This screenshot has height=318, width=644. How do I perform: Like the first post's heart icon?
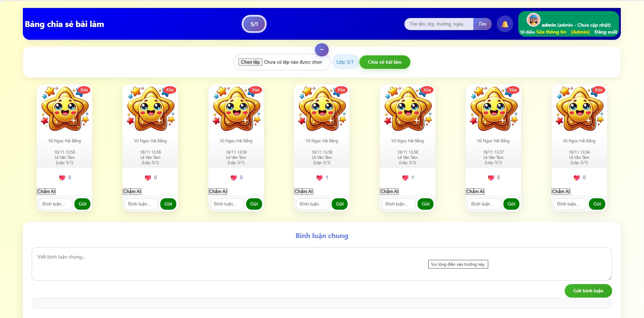(x=62, y=178)
